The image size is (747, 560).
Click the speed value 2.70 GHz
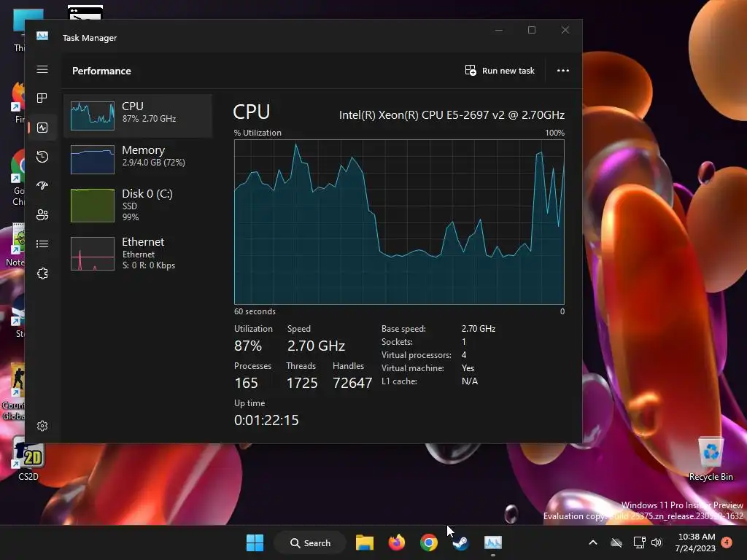tap(316, 346)
